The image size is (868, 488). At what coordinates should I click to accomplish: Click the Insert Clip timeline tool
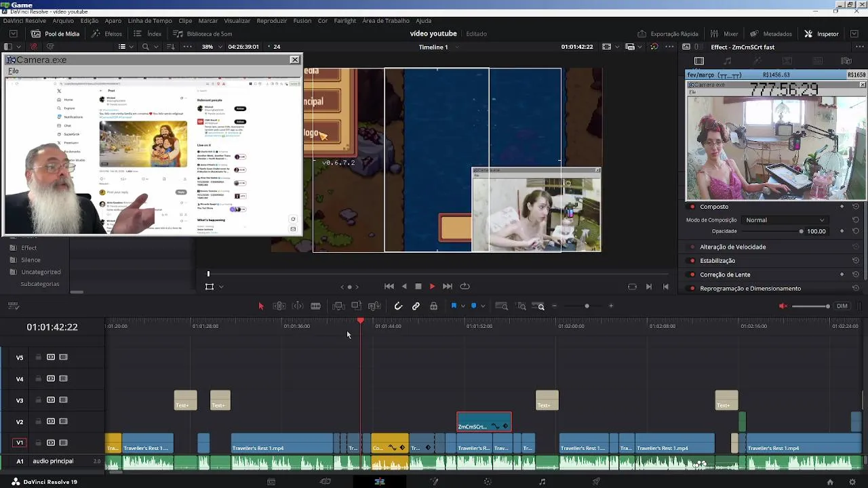338,306
